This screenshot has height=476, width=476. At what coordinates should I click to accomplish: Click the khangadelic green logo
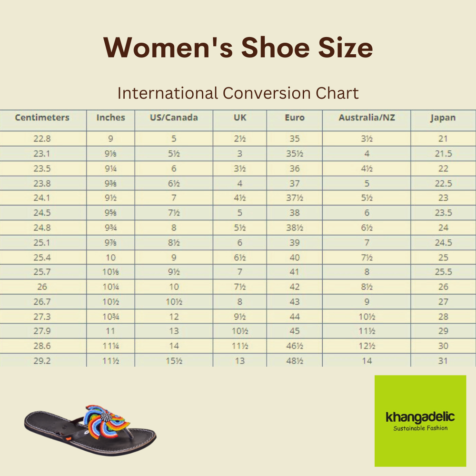420,421
